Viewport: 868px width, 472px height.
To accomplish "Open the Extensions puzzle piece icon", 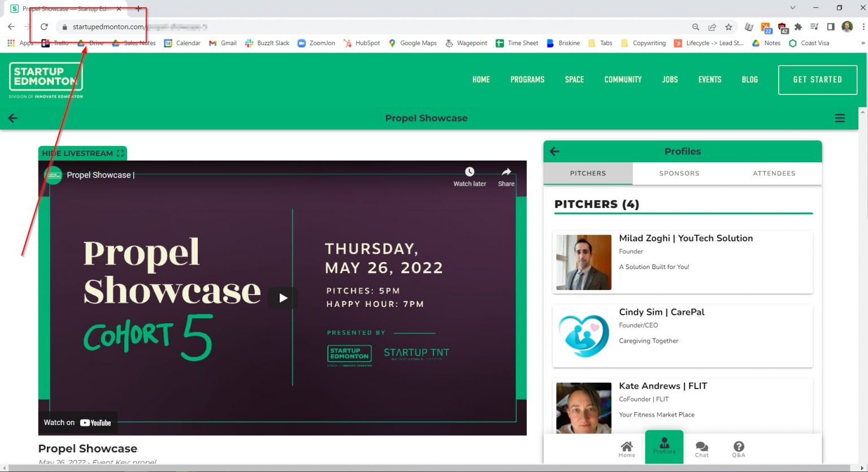I will point(798,27).
